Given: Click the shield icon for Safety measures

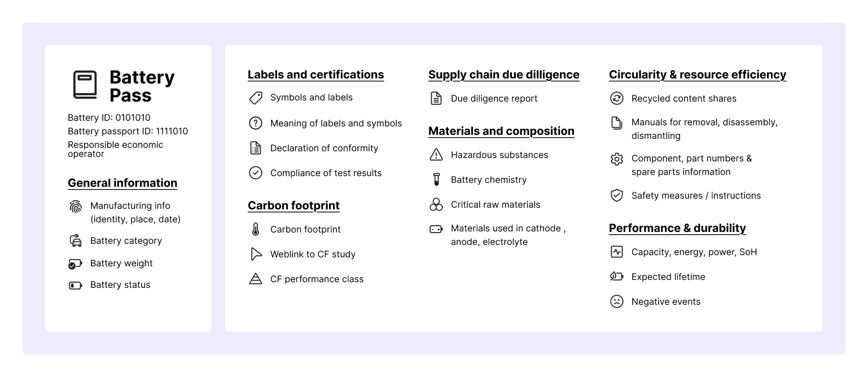Looking at the screenshot, I should (616, 195).
